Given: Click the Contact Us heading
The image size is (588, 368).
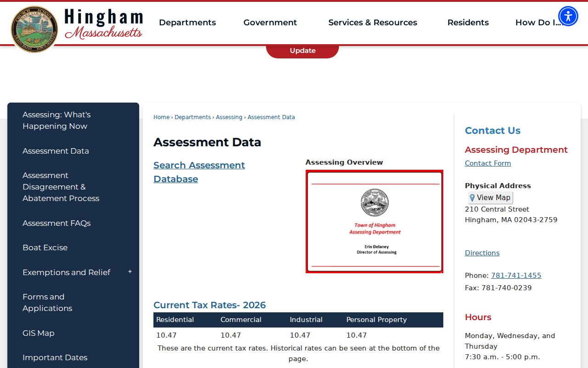Looking at the screenshot, I should [492, 131].
